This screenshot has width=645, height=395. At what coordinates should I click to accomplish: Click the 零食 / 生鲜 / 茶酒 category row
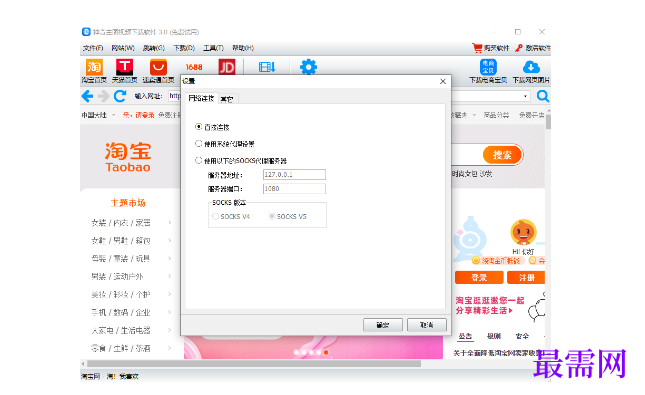pyautogui.click(x=121, y=349)
